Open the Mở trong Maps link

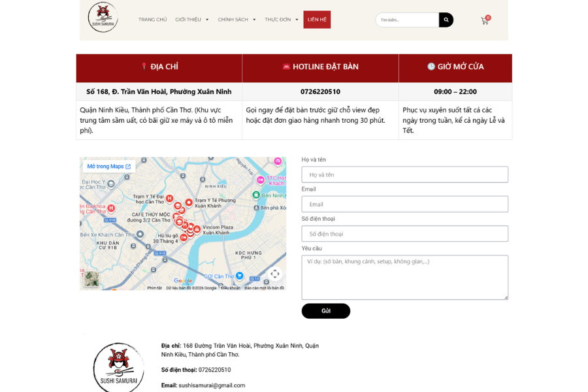point(108,166)
